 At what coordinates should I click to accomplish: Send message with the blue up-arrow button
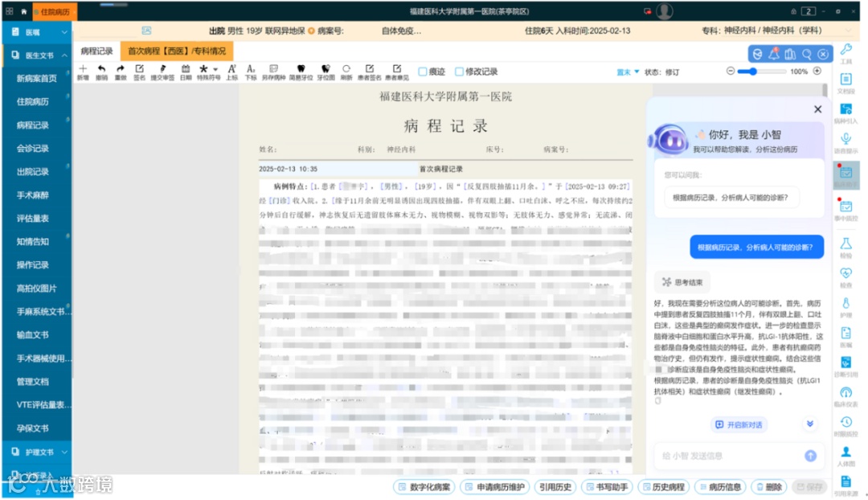[x=810, y=456]
